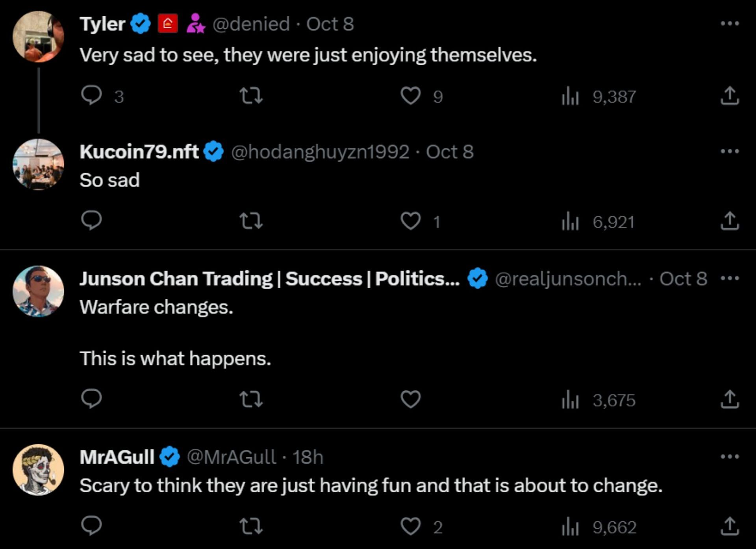This screenshot has height=549, width=756.
Task: Like Kucoin79.nft's 'So sad' tweet
Action: click(410, 221)
